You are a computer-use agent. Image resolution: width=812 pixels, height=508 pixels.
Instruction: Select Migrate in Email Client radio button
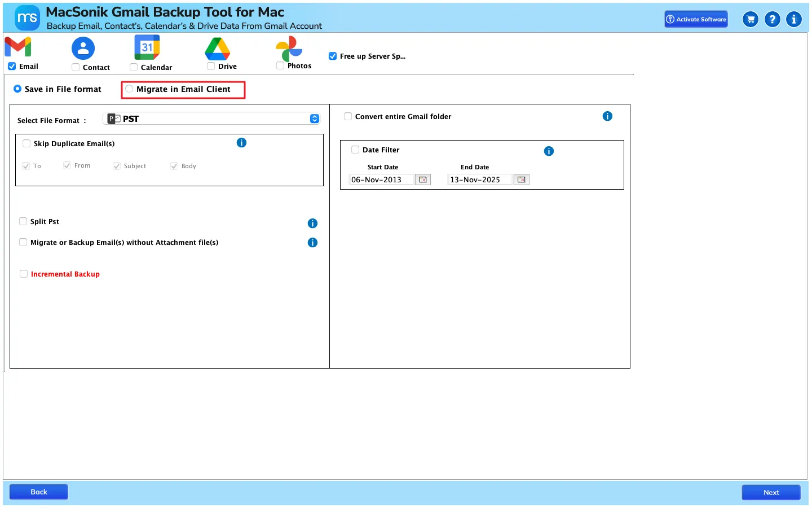click(129, 89)
